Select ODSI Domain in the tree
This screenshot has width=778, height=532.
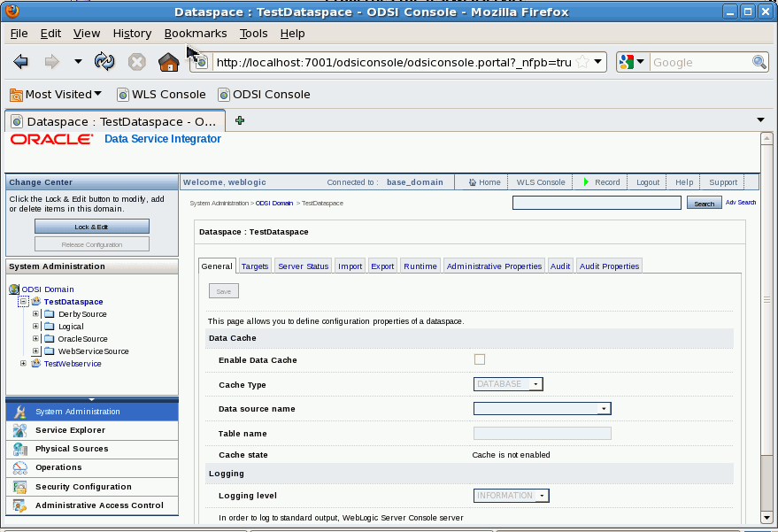point(48,289)
